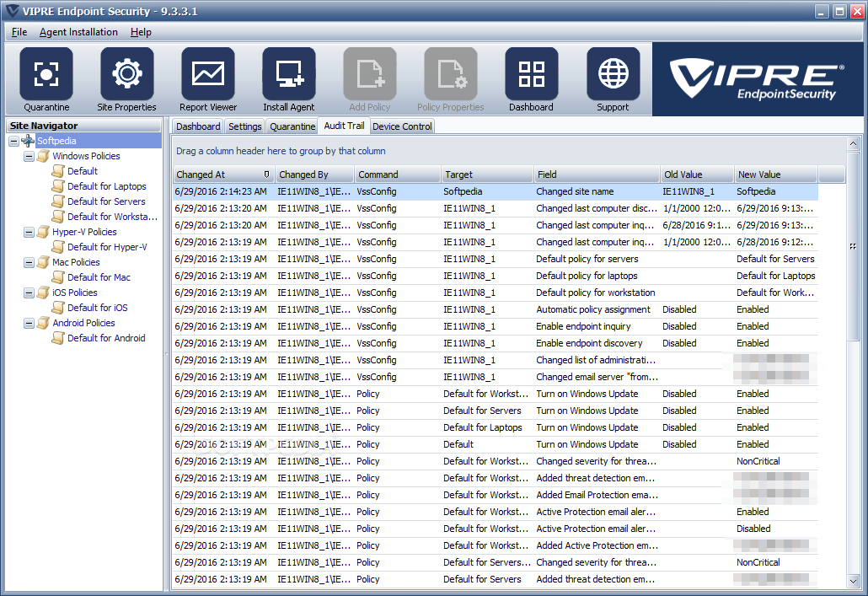Select the 'Automatic policy assignment' row
868x596 pixels.
tap(496, 309)
